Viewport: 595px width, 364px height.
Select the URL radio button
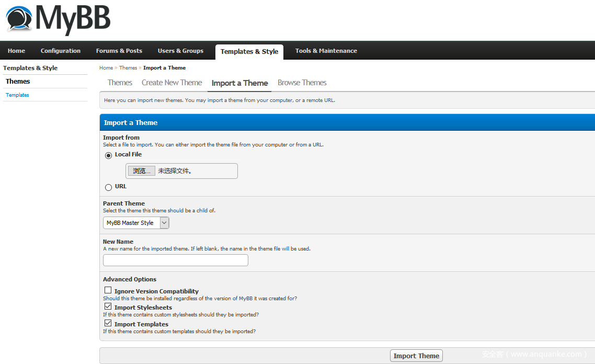108,187
